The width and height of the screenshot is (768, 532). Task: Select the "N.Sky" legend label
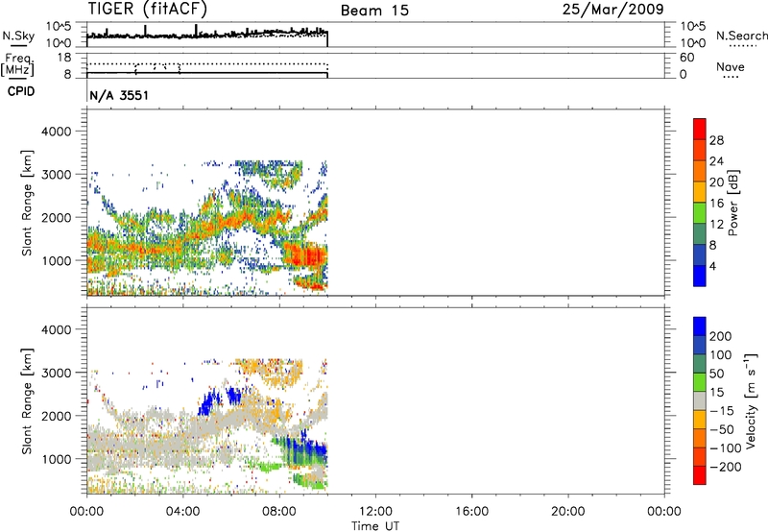click(18, 36)
